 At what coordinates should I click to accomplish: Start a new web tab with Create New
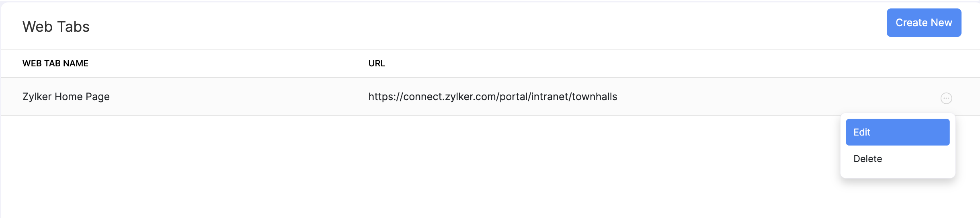(x=923, y=23)
